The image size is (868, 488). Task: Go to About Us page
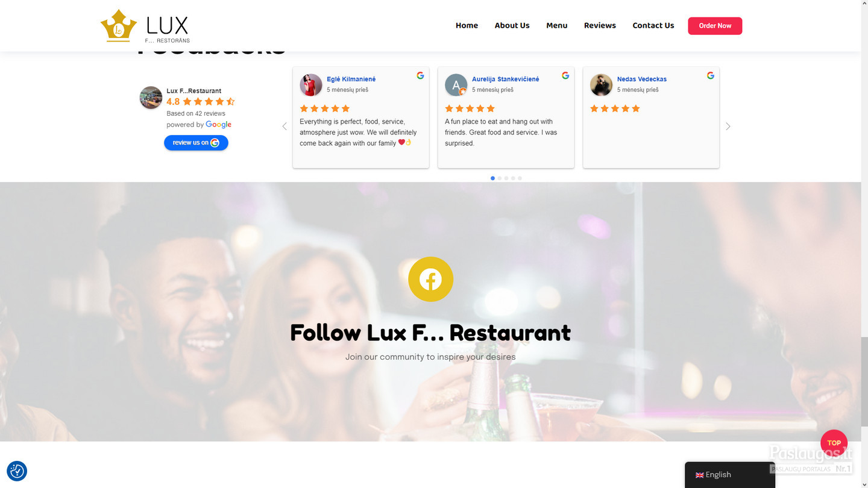512,25
